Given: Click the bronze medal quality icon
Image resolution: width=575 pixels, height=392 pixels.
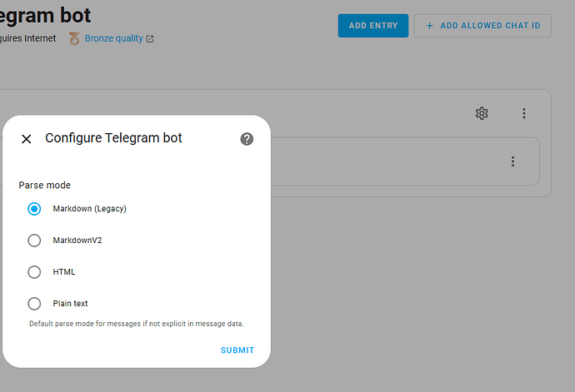Looking at the screenshot, I should pos(74,38).
